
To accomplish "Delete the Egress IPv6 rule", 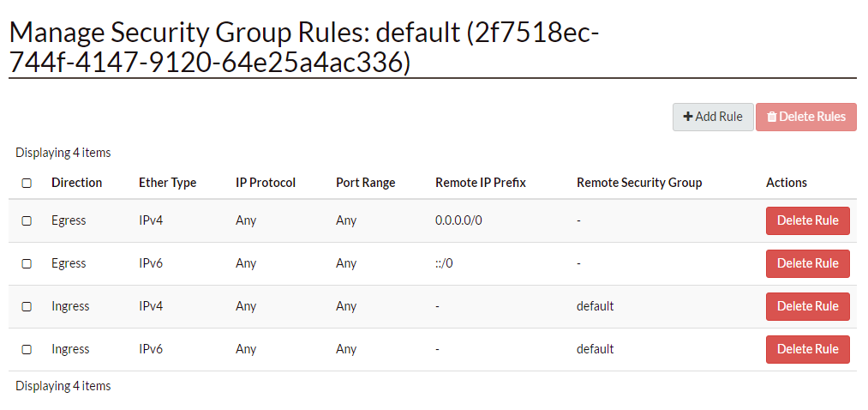I will pos(807,263).
